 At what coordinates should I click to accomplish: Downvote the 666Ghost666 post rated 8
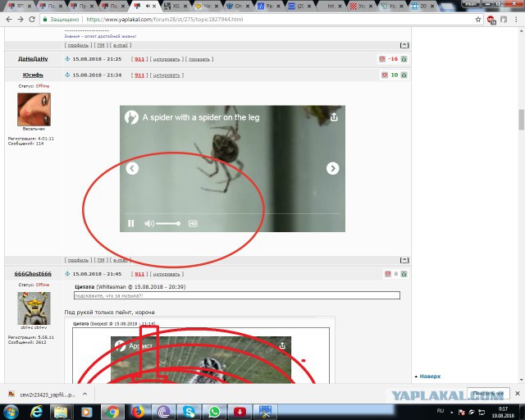pos(388,274)
